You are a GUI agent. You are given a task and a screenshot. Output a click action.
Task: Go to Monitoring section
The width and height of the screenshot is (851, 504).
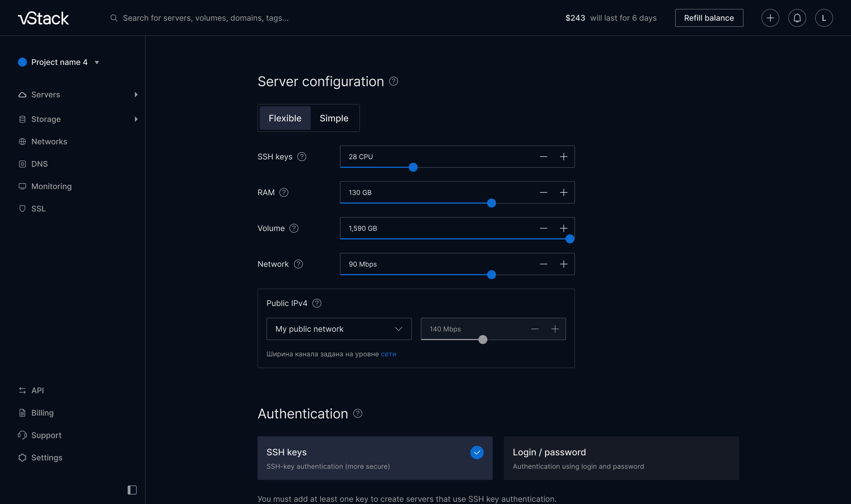51,187
